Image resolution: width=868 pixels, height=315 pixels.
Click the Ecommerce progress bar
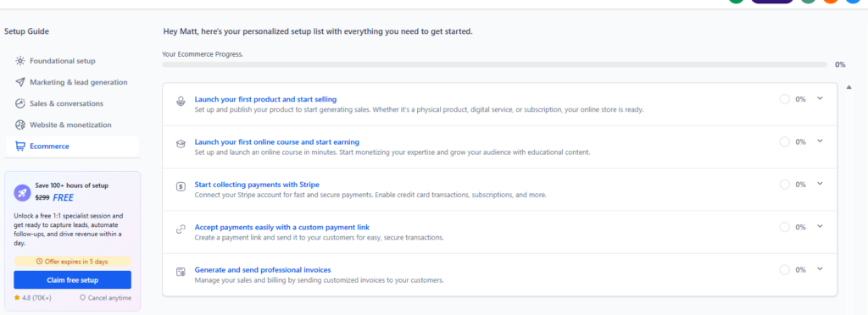pos(495,64)
